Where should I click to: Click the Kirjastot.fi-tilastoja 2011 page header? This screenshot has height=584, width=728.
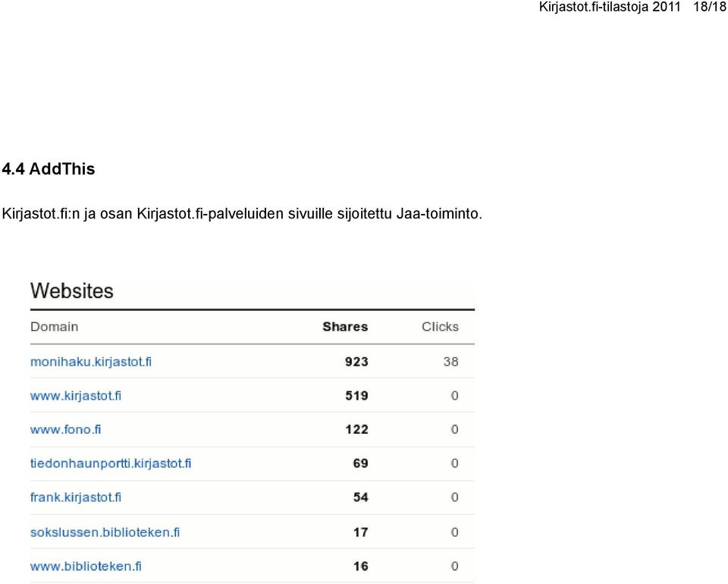click(x=610, y=7)
